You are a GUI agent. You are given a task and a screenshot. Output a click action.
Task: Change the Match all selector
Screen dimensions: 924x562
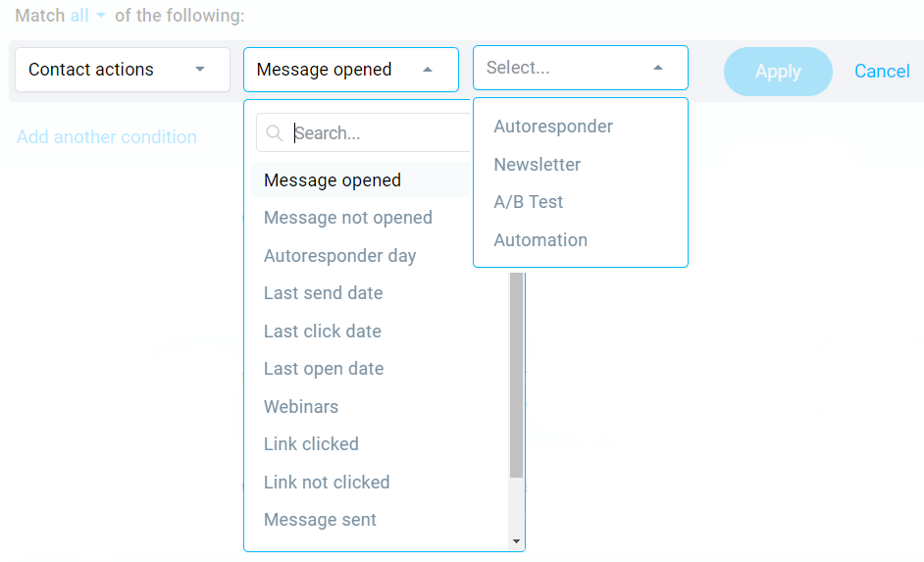(x=87, y=16)
